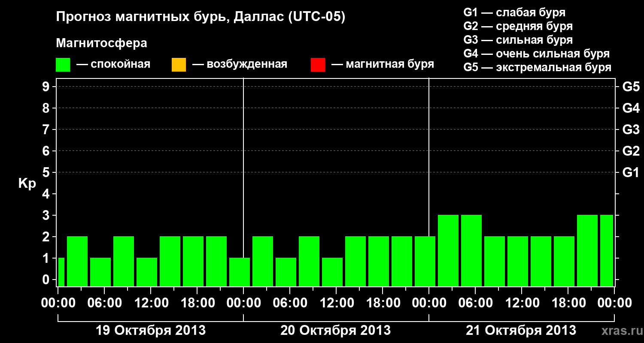Select the '— спокойная' legend label
Screen dimensions: 644x343
coord(113,64)
